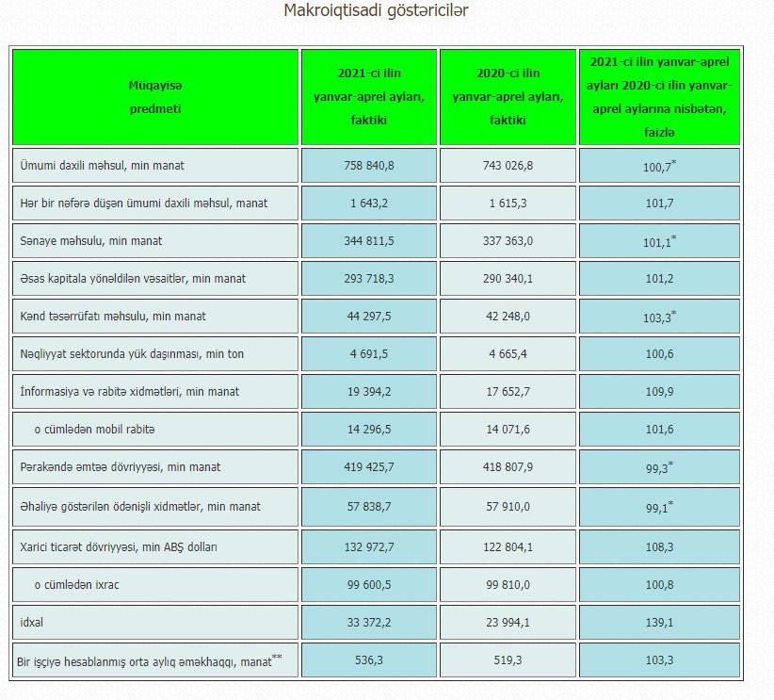Click the '2021-ci ilin yanvar-aprel ayları, faktiki' header

[x=368, y=97]
